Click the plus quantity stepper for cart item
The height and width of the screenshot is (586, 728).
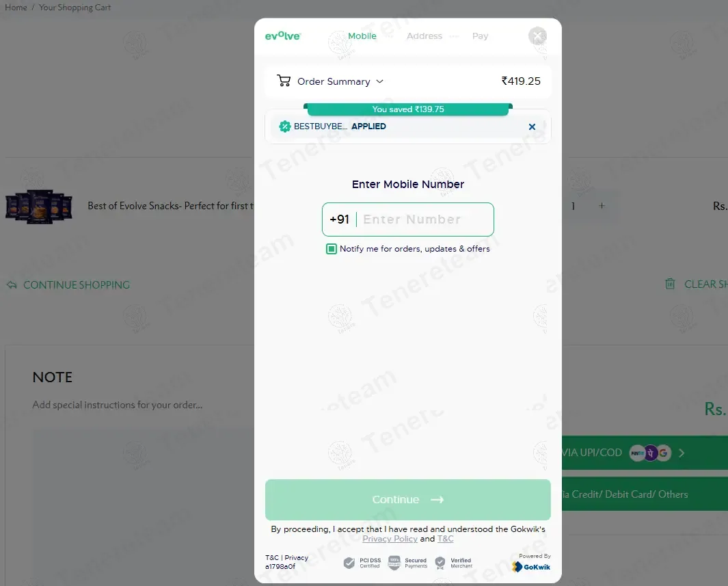(602, 206)
